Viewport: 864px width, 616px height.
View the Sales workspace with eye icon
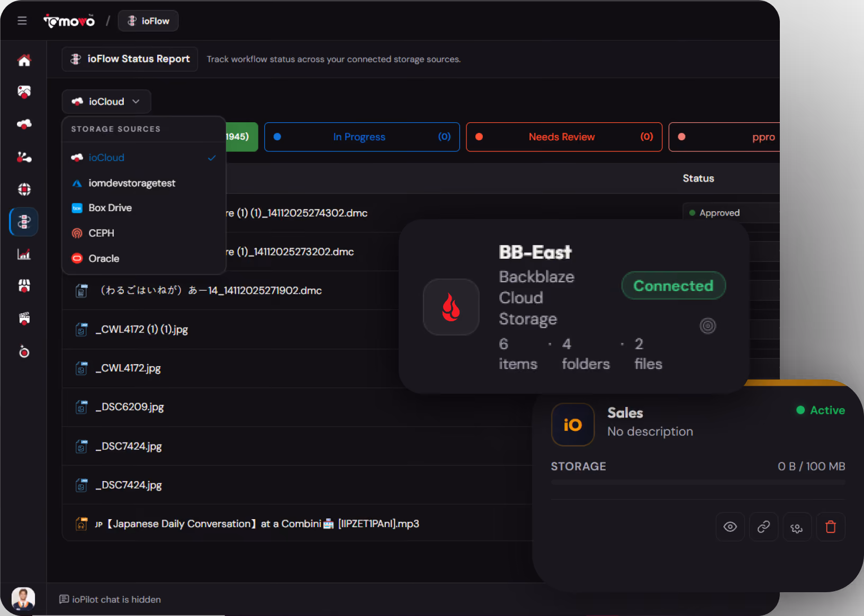click(730, 527)
